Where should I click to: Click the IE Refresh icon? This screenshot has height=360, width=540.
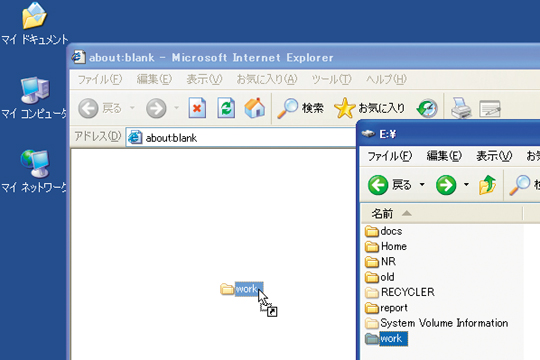(x=226, y=108)
